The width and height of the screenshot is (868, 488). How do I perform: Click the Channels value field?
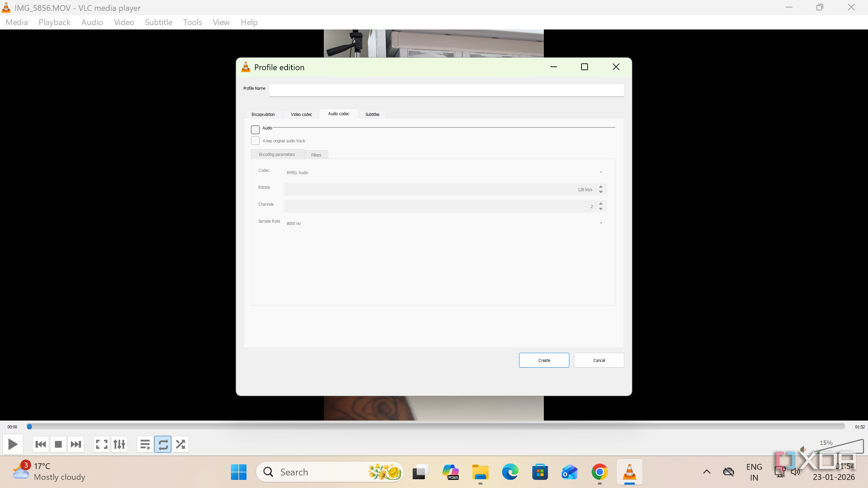tap(440, 206)
